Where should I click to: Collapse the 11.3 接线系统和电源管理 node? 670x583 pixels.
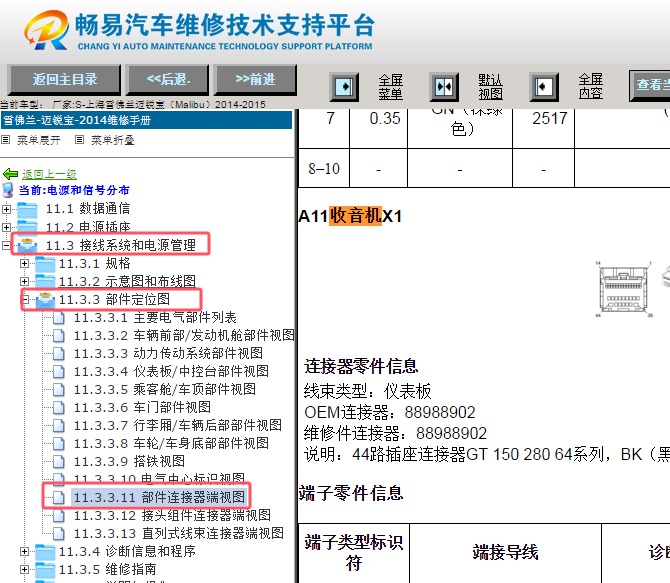click(6, 245)
